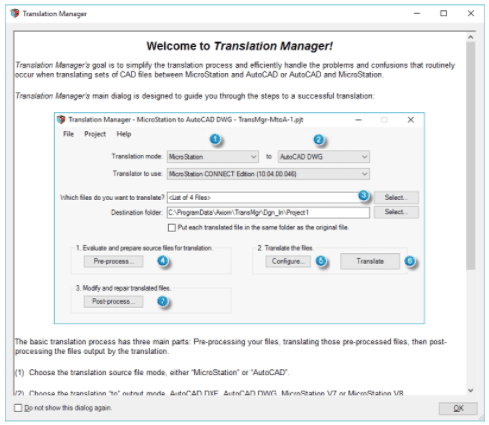Click the Post-process... button

tap(113, 302)
